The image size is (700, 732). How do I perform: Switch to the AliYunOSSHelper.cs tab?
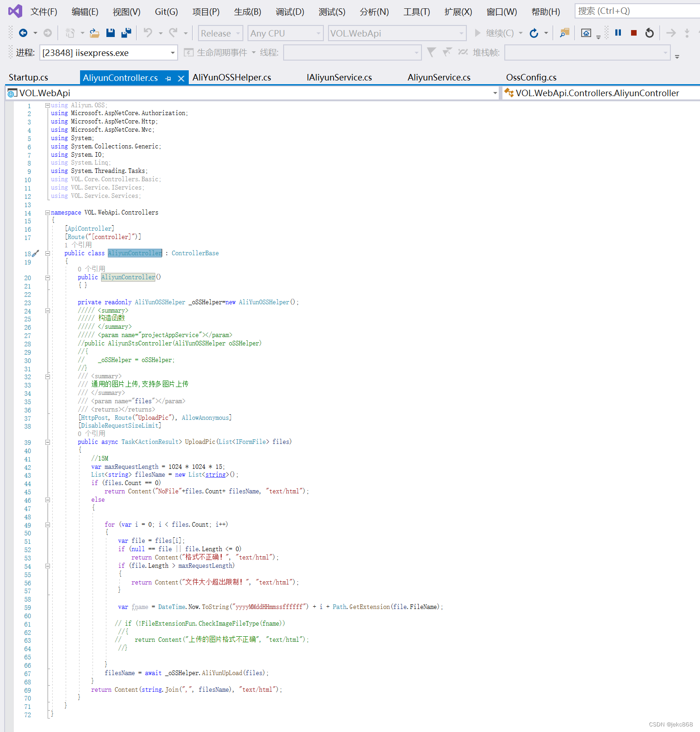(232, 77)
